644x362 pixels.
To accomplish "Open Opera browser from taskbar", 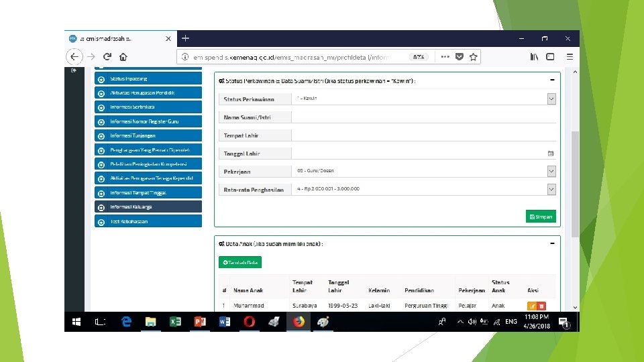I will (x=250, y=322).
